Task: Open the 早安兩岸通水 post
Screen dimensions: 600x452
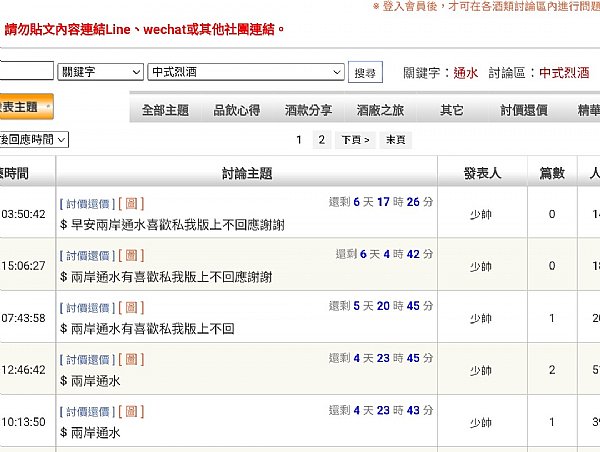Action: 172,225
